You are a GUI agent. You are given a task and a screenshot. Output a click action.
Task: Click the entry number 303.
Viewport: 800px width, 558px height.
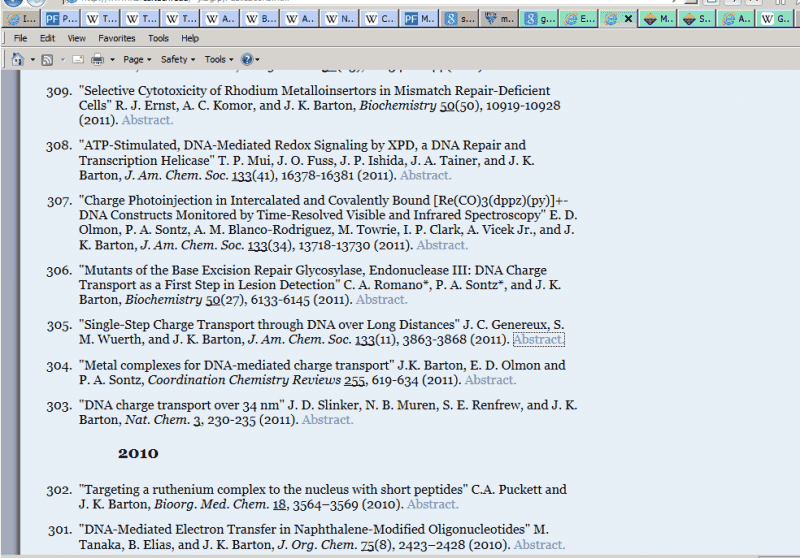59,406
